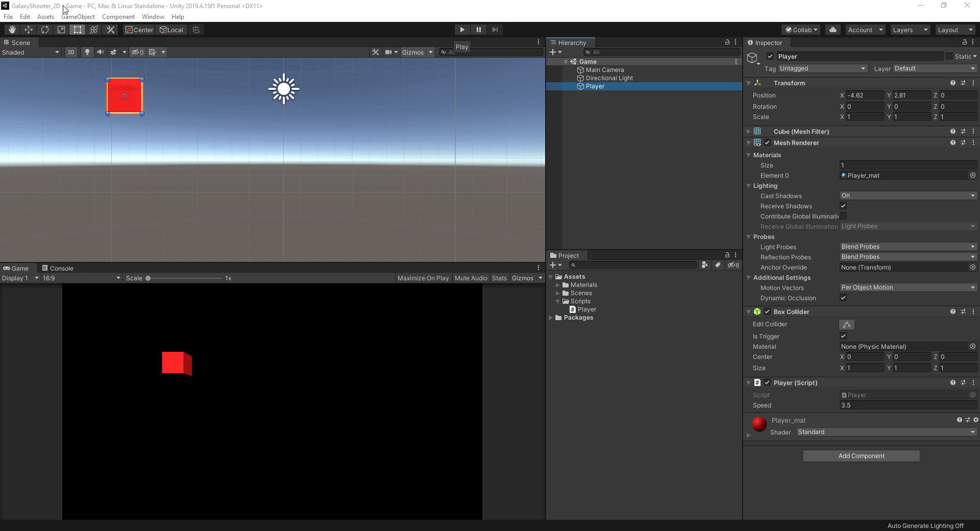
Task: Toggle Dynamic Occlusion off
Action: [x=843, y=298]
